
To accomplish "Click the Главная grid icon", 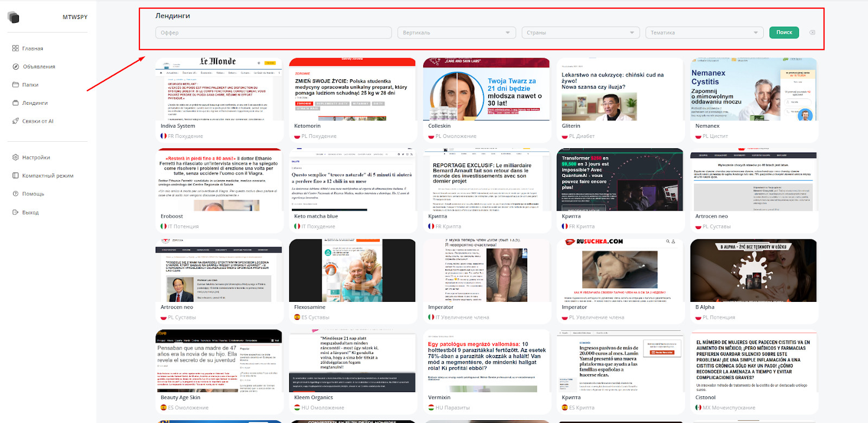I will pyautogui.click(x=15, y=48).
